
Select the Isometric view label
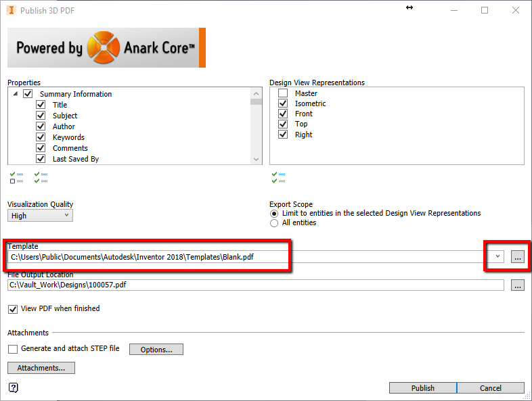click(x=310, y=103)
